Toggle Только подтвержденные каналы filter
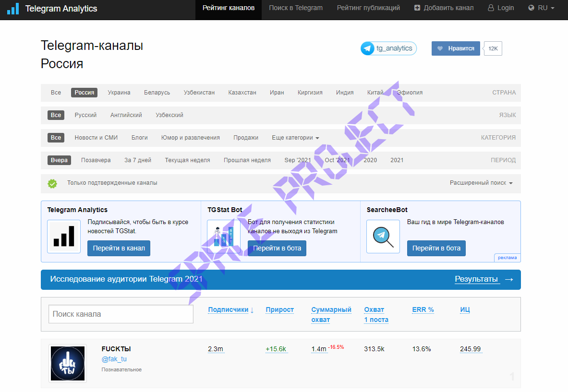The image size is (568, 392). click(112, 183)
